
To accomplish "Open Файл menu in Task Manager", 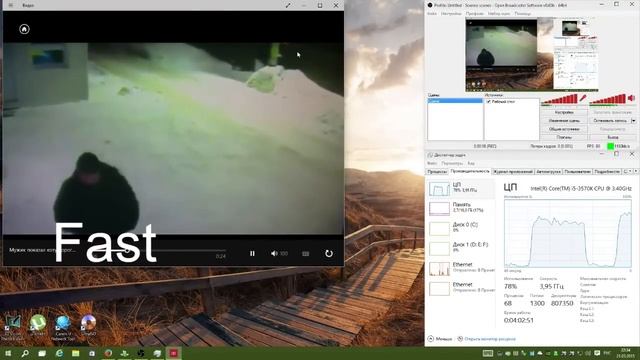I will [x=431, y=163].
